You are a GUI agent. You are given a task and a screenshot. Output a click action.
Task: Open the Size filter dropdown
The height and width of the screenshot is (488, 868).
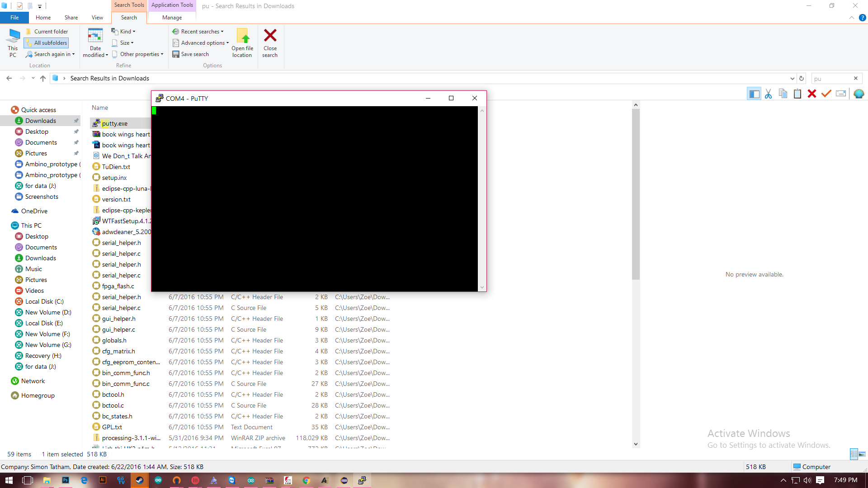point(123,43)
